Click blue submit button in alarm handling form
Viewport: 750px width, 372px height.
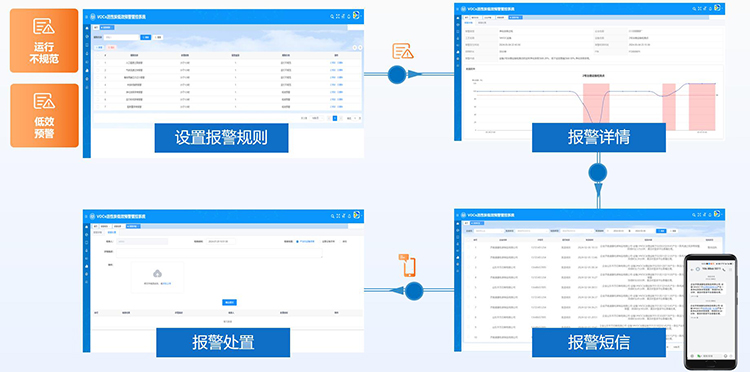[230, 302]
